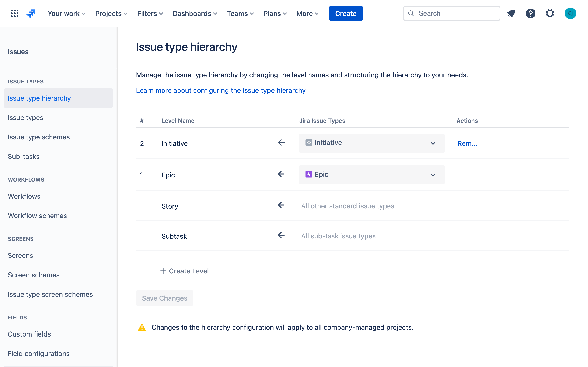Click the notifications bell icon
The image size is (588, 367).
point(511,13)
